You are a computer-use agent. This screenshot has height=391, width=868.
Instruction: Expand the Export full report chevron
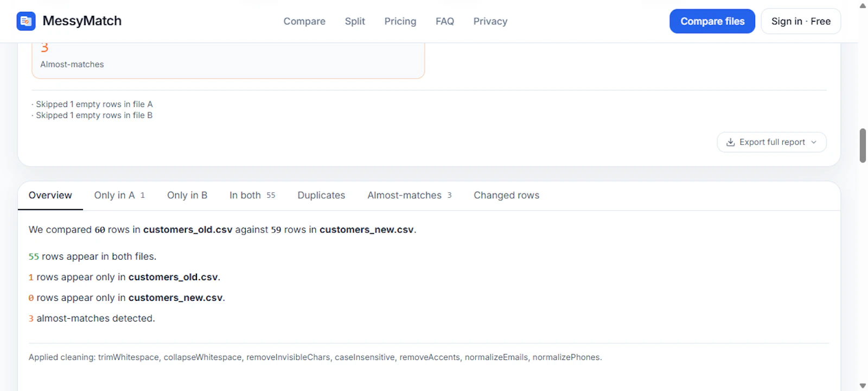click(814, 142)
